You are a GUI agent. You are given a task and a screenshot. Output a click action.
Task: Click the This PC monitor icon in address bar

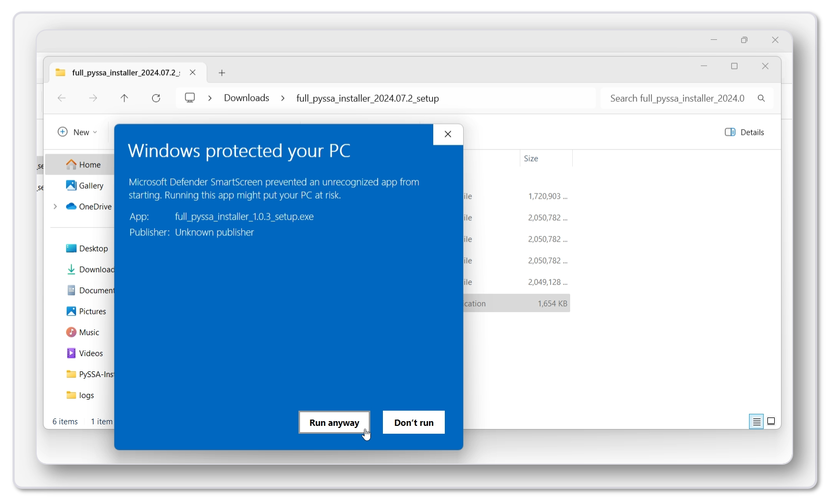pyautogui.click(x=190, y=98)
